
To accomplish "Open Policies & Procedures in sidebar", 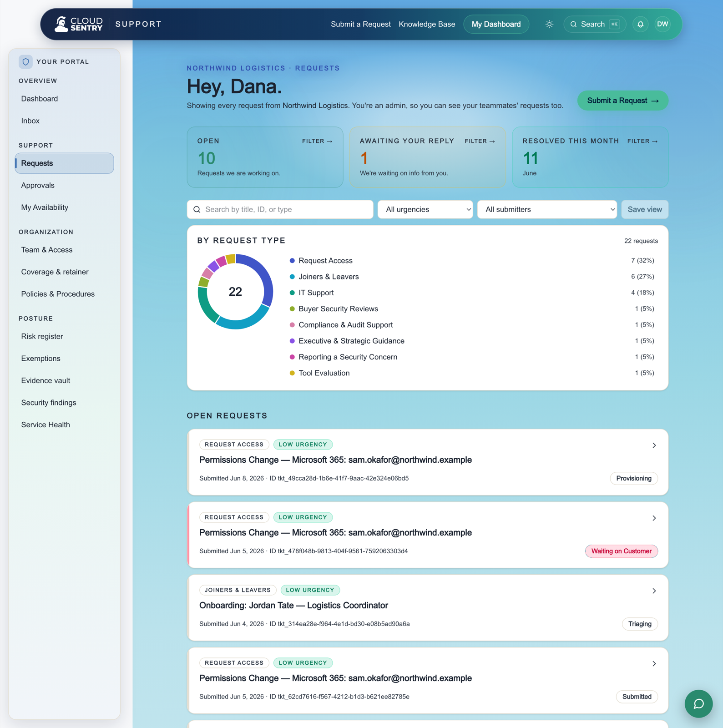I will pyautogui.click(x=64, y=294).
